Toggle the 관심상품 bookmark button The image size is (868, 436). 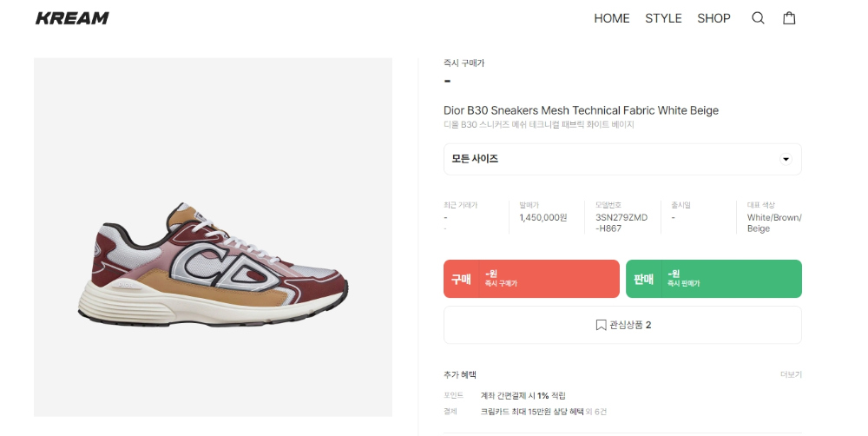(x=622, y=325)
